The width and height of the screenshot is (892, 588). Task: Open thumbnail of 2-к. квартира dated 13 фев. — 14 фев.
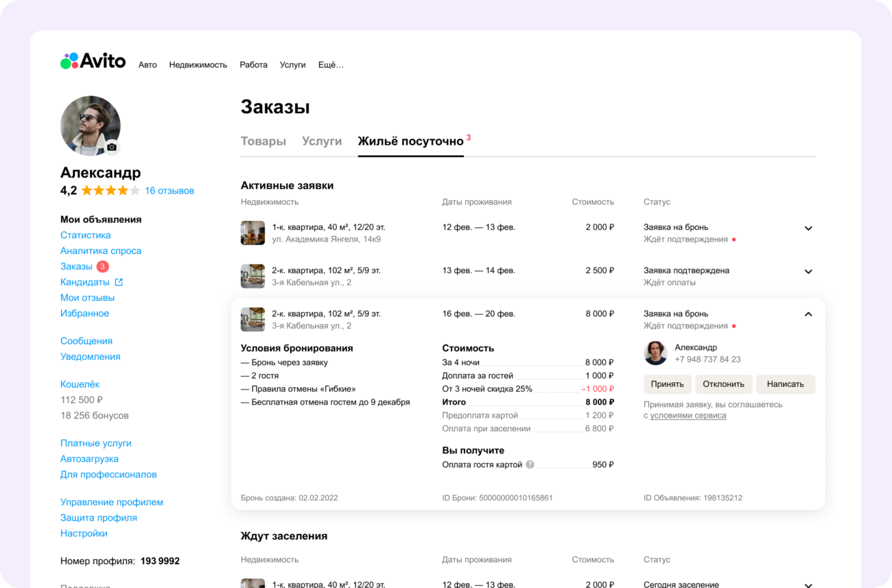[x=253, y=276]
